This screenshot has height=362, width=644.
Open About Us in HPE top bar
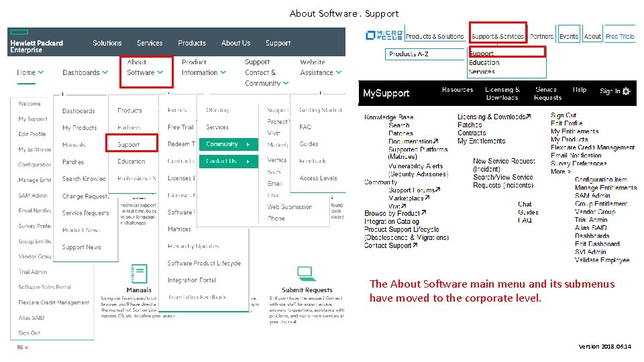235,43
